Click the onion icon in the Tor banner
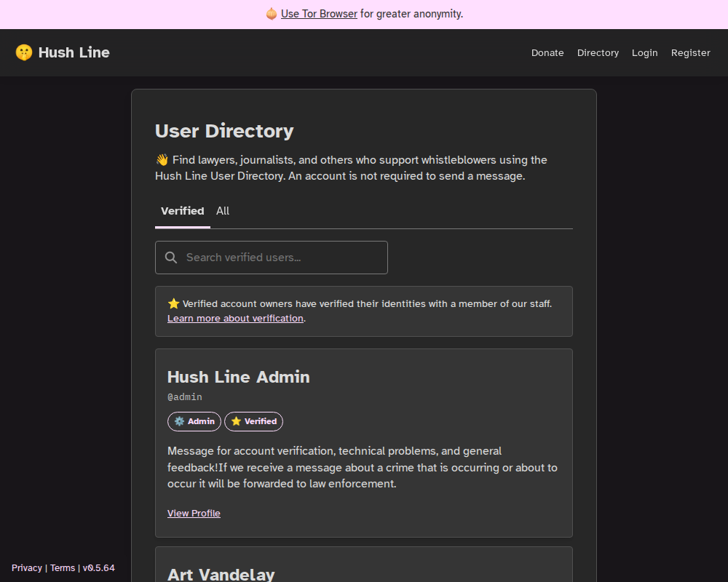This screenshot has height=582, width=728. pos(271,13)
